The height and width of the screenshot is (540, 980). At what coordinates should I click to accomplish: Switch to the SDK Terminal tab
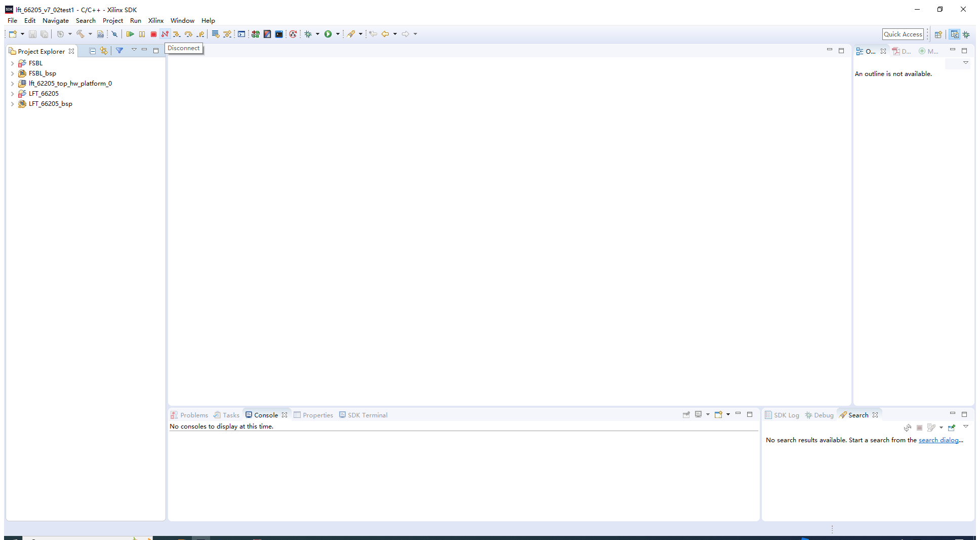(x=363, y=415)
